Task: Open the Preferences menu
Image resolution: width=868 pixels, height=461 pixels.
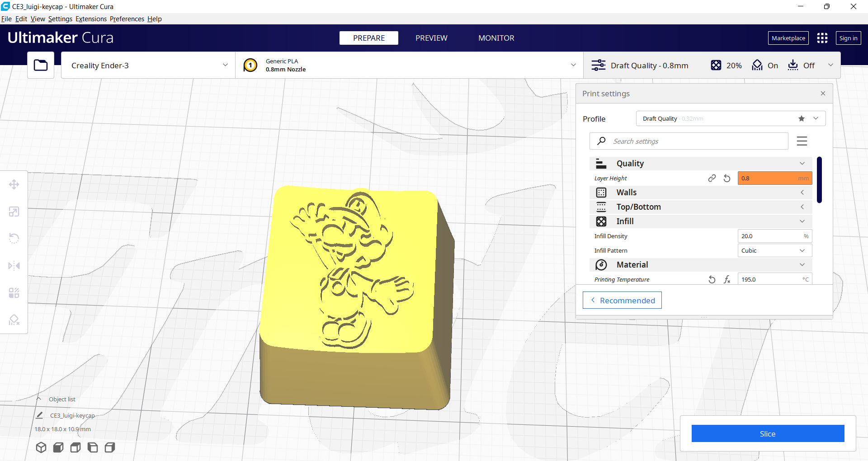Action: pyautogui.click(x=127, y=19)
